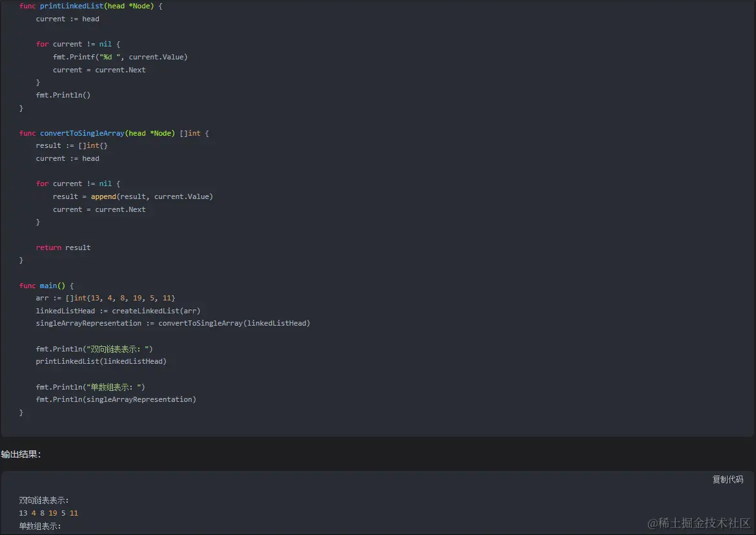Click the 输出结果 heading text

tap(21, 454)
